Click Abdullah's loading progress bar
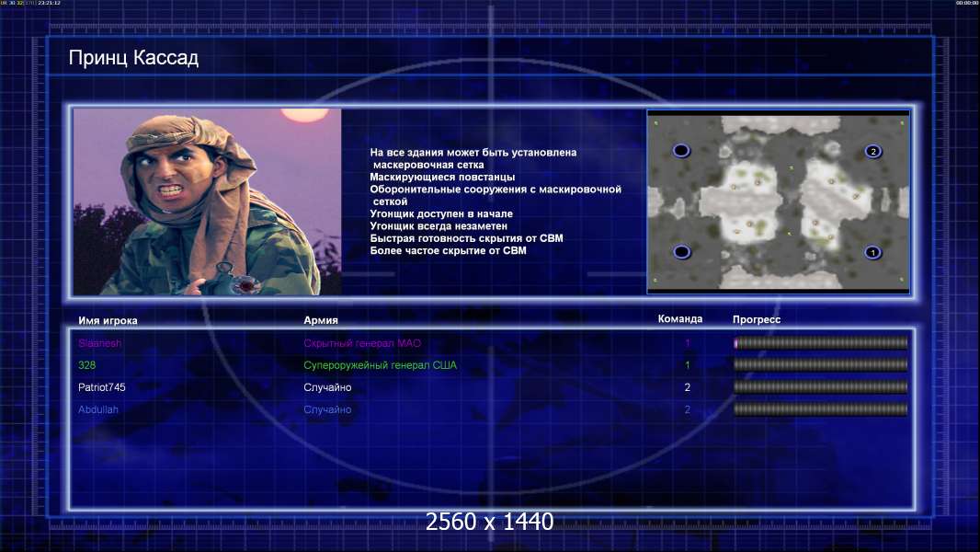Viewport: 980px width, 552px height. coord(821,409)
